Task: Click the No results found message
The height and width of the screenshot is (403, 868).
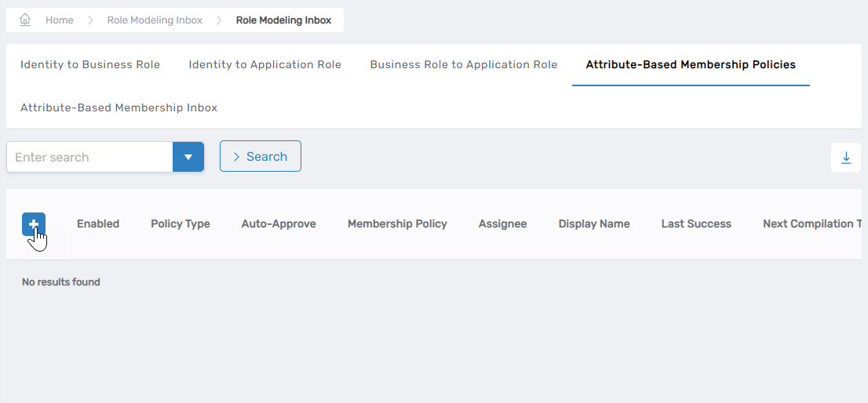Action: pyautogui.click(x=61, y=282)
